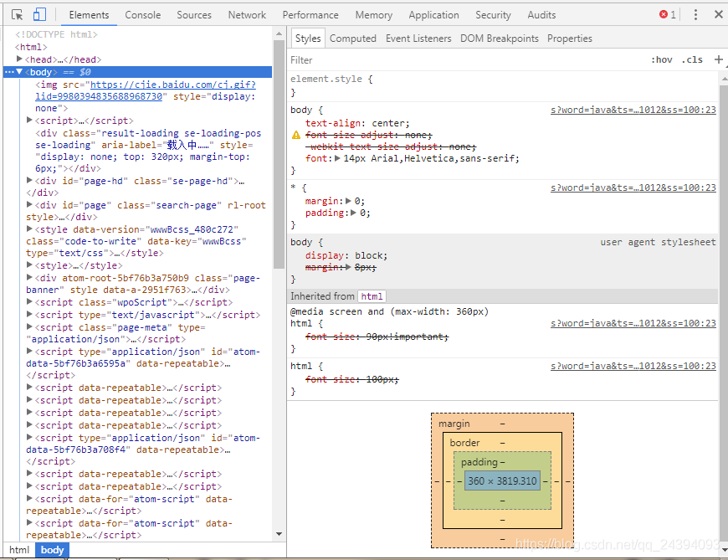Select the Styles sidebar tab
728x560 pixels.
[x=308, y=39]
